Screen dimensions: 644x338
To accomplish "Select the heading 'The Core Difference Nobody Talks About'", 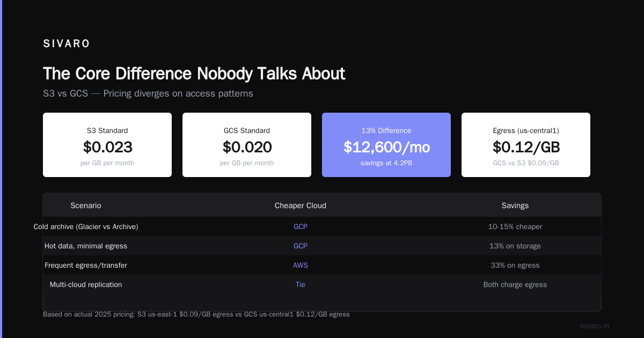I will click(x=194, y=74).
